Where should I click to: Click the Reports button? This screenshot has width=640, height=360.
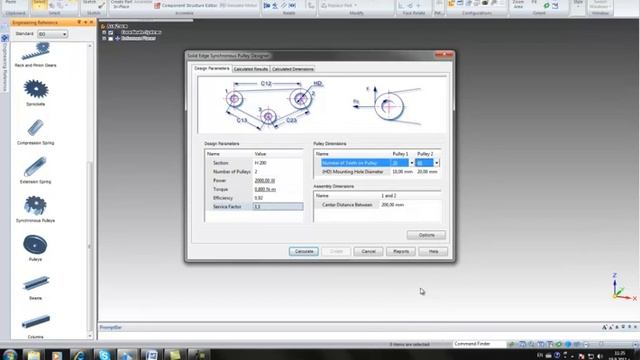(x=401, y=251)
